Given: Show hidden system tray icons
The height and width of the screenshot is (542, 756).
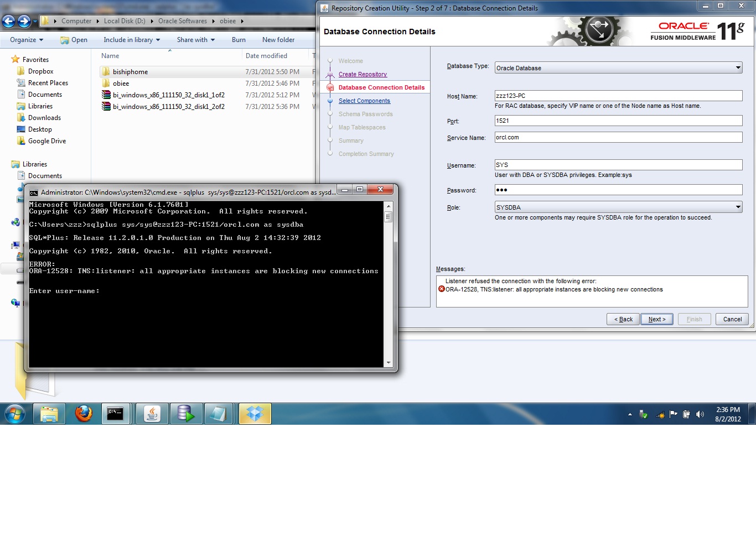Looking at the screenshot, I should click(x=630, y=414).
